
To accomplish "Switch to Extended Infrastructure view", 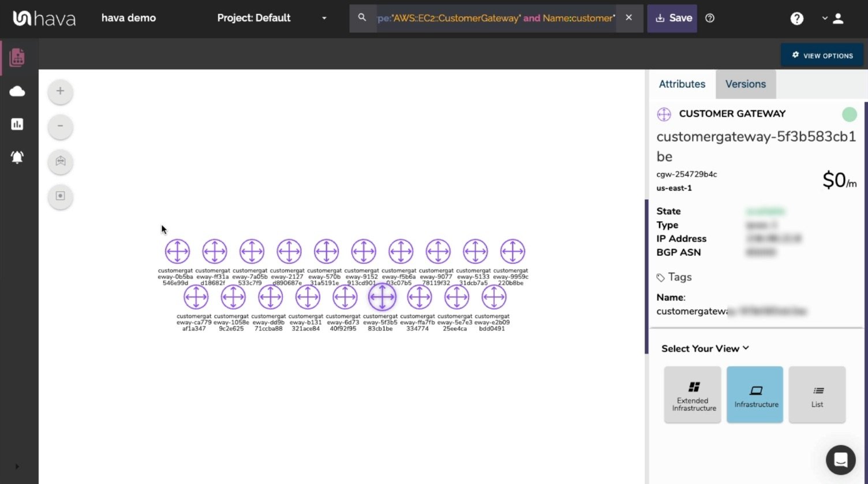I will pyautogui.click(x=693, y=395).
